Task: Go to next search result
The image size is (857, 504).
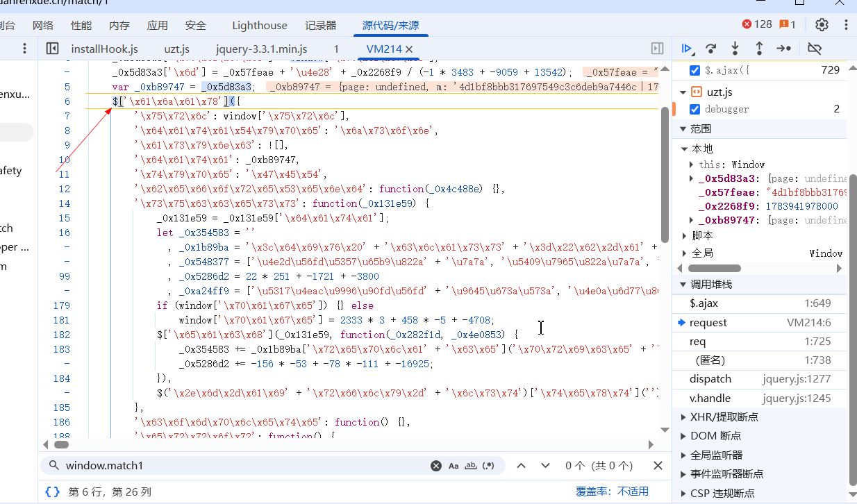Action: (x=545, y=466)
